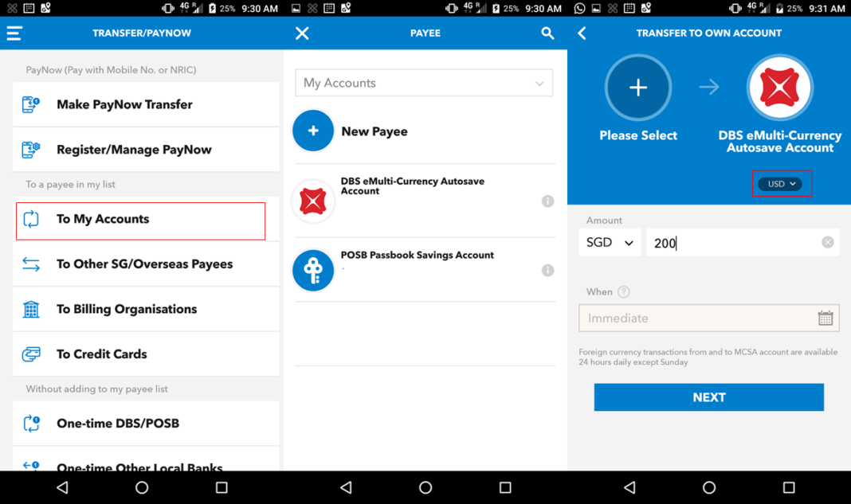This screenshot has width=851, height=504.
Task: Tap the Please Select source account circle
Action: (638, 88)
